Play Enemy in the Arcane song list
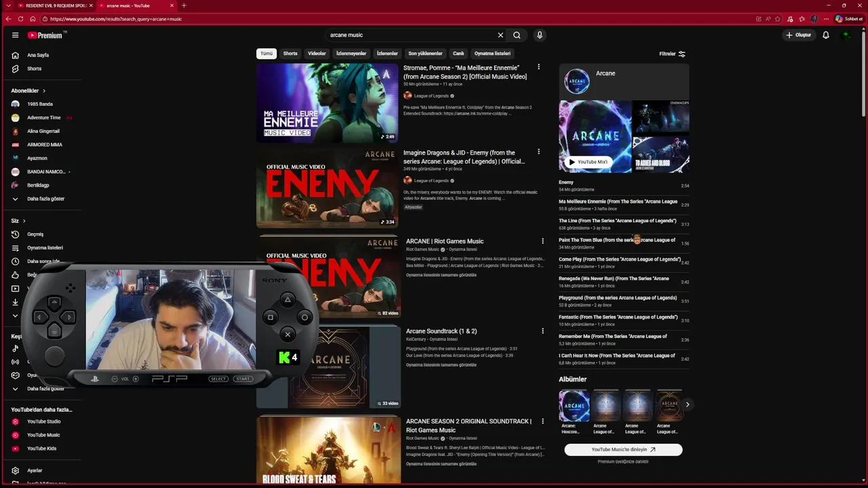The height and width of the screenshot is (488, 868). (x=624, y=186)
